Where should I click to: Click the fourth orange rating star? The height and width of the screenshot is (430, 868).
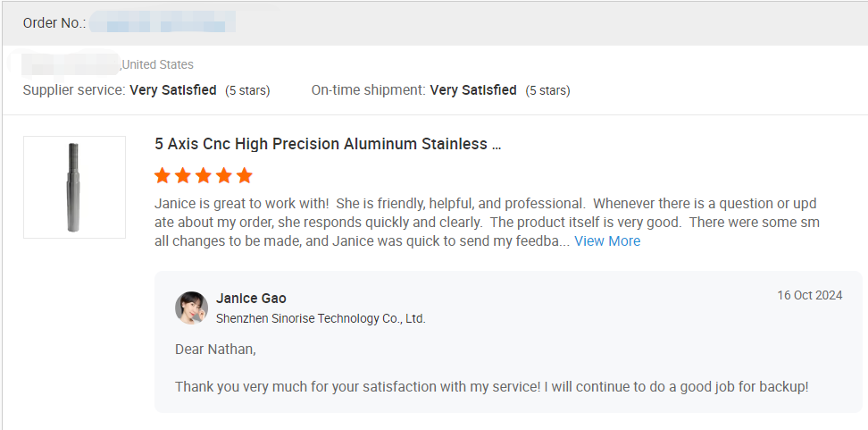[x=224, y=175]
